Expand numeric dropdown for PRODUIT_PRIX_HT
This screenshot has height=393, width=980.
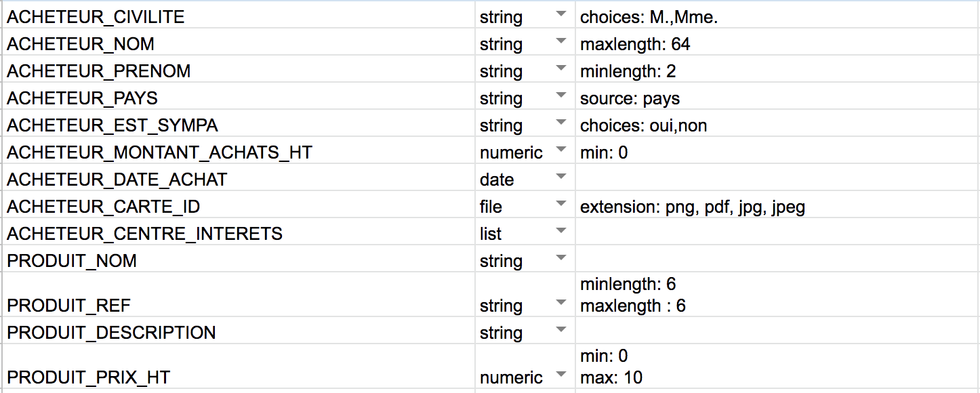(560, 375)
